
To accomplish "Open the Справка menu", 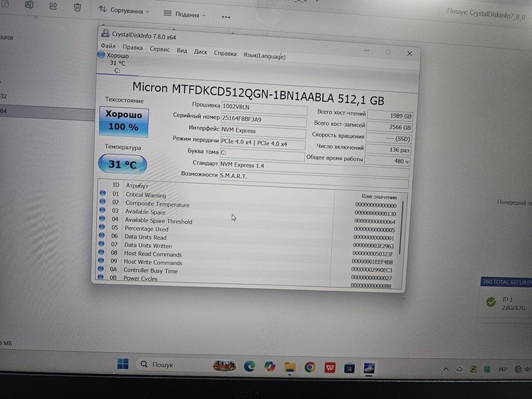I will [225, 53].
